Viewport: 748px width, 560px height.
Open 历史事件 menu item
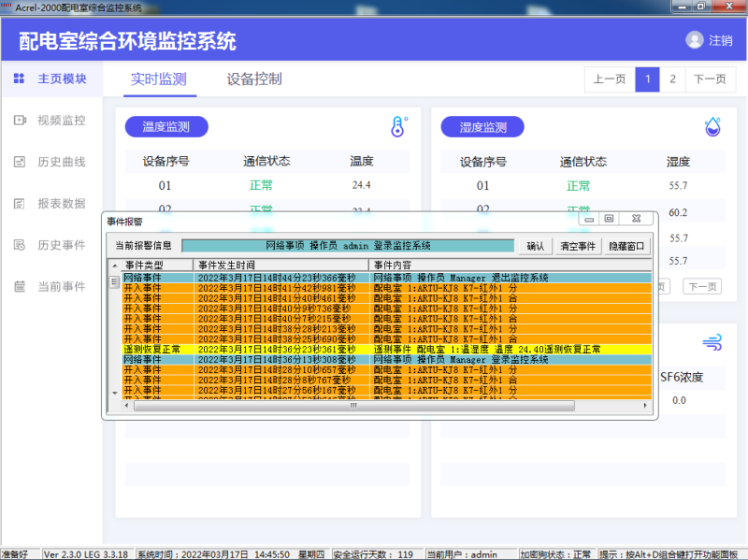pos(62,245)
